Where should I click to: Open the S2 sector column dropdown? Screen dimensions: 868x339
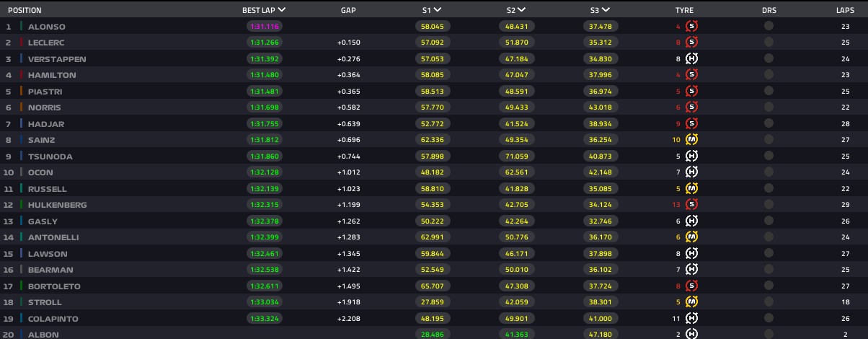521,10
